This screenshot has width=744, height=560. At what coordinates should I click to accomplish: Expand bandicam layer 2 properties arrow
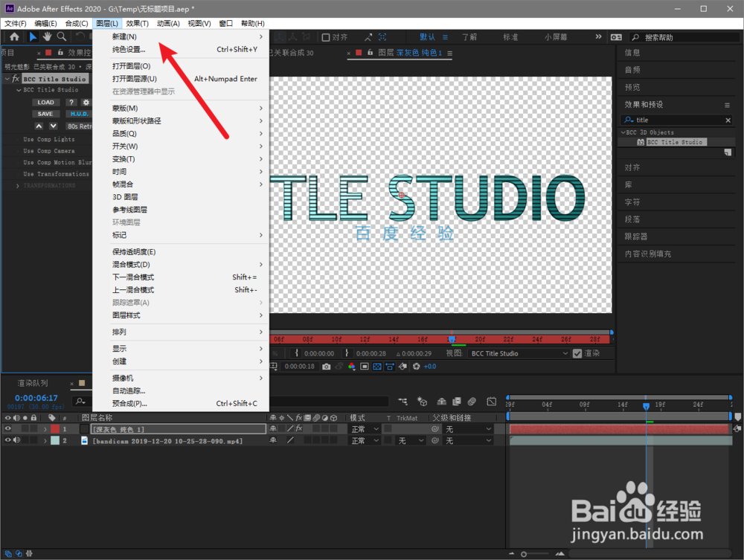[45, 440]
